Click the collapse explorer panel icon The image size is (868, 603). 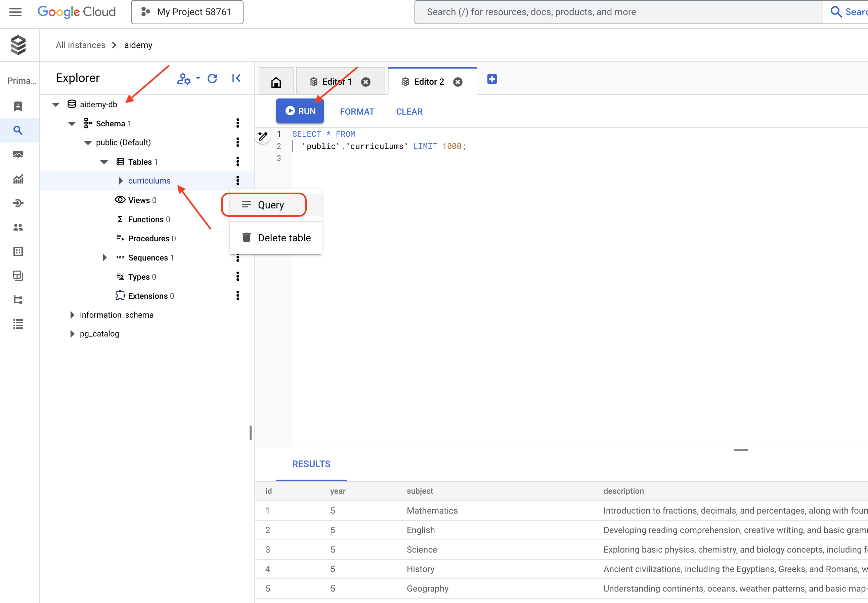click(236, 78)
